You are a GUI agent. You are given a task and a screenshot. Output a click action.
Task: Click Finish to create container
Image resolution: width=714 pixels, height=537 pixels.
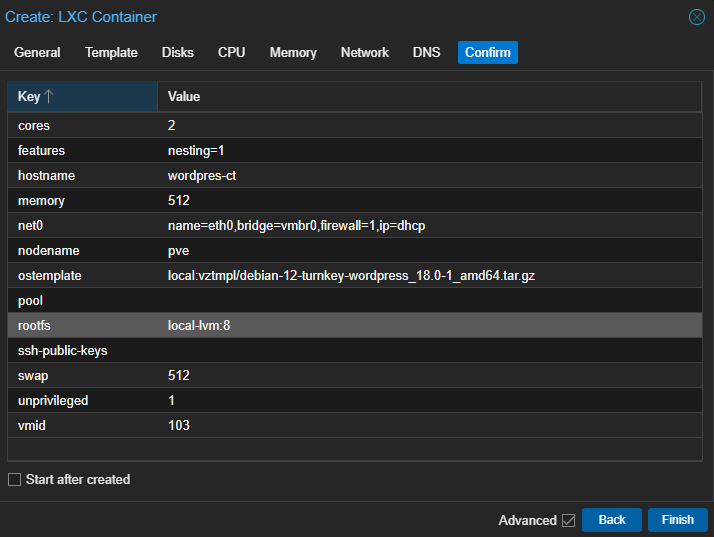tap(677, 520)
